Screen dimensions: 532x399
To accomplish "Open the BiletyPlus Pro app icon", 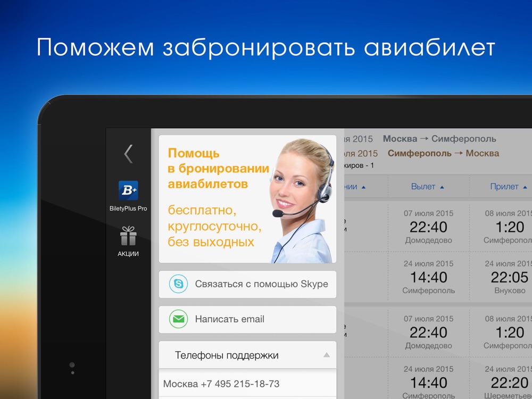I will (128, 190).
